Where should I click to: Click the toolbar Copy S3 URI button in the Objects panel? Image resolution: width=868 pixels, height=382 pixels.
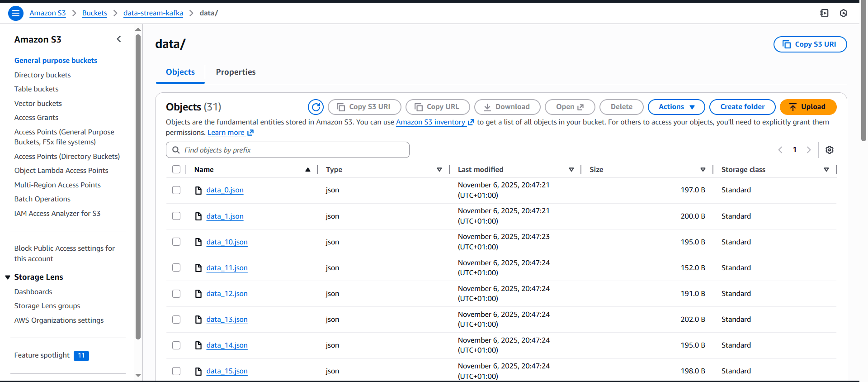pyautogui.click(x=364, y=107)
